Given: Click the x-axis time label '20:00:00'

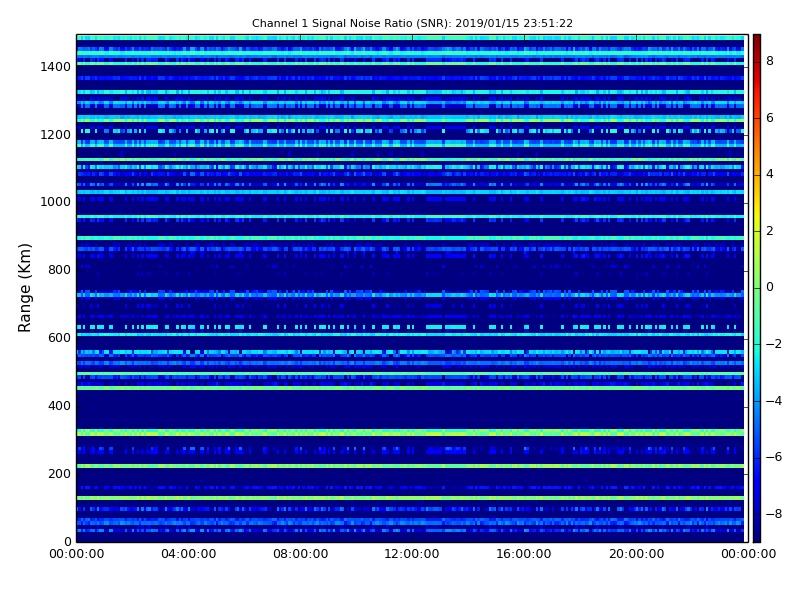Looking at the screenshot, I should [636, 554].
